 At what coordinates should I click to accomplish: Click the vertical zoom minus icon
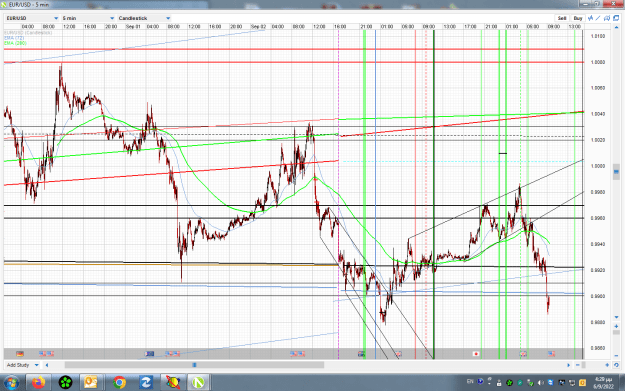coord(616,355)
